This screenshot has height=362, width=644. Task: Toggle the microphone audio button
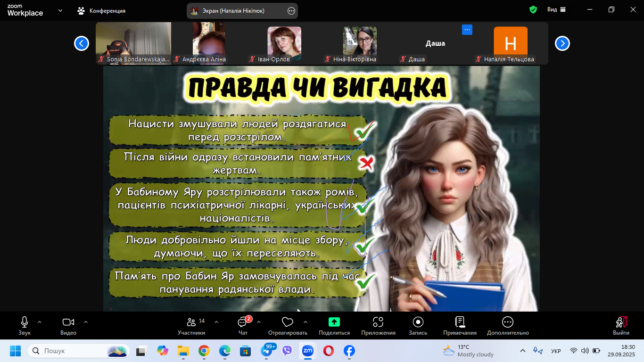(25, 322)
